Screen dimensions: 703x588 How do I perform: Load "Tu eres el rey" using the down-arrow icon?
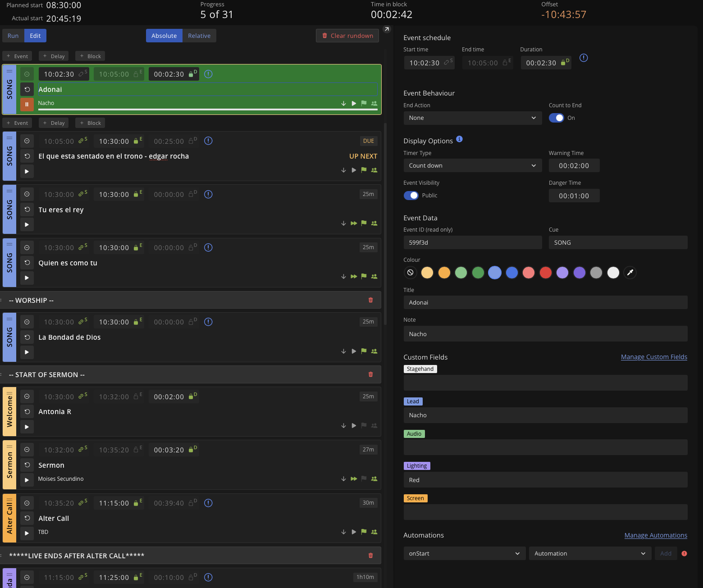pyautogui.click(x=343, y=223)
